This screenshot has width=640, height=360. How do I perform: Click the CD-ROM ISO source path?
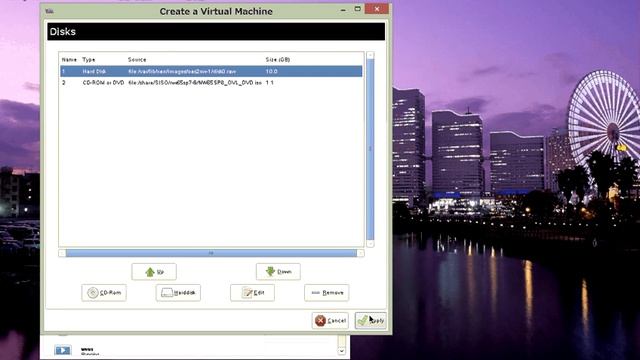(195, 82)
